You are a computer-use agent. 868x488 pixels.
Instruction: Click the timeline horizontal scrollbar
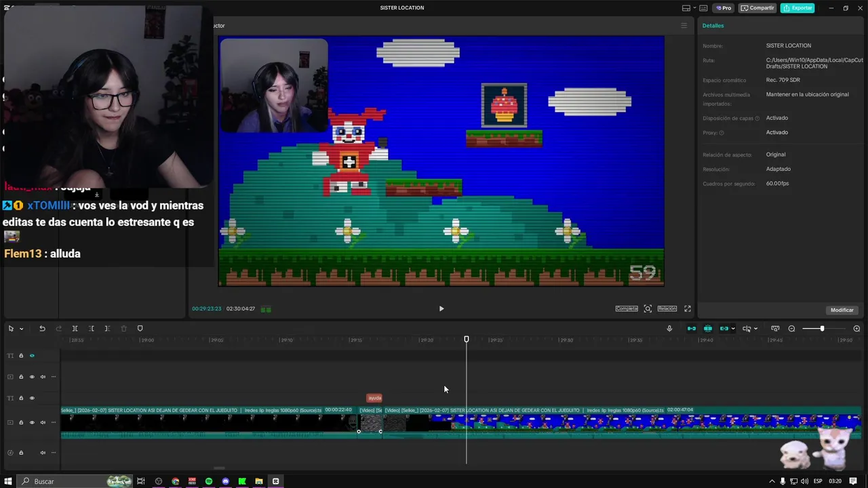click(218, 468)
